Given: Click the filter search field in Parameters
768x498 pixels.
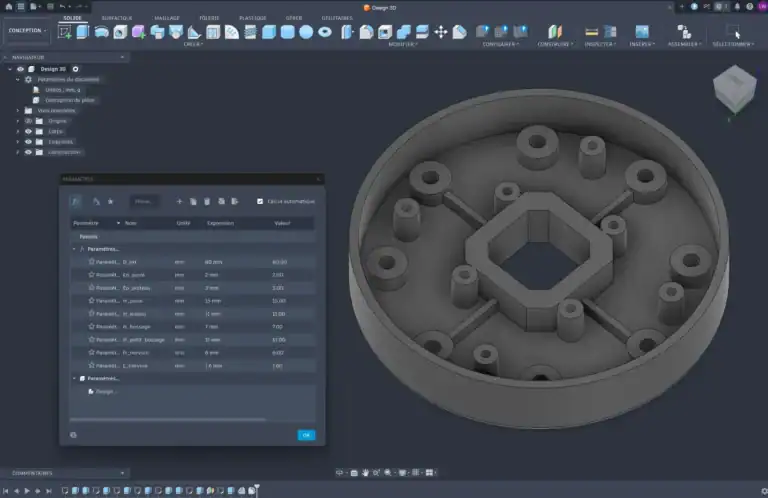Looking at the screenshot, I should point(144,201).
